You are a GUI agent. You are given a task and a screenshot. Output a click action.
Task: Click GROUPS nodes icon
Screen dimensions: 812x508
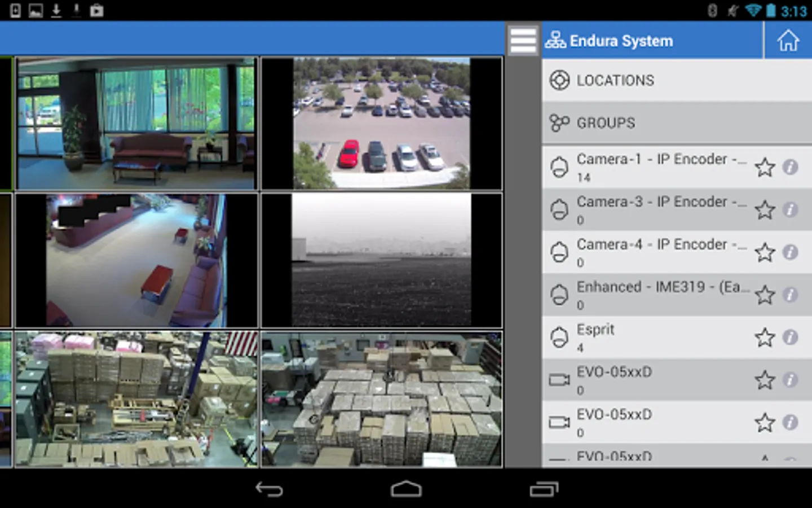click(559, 122)
